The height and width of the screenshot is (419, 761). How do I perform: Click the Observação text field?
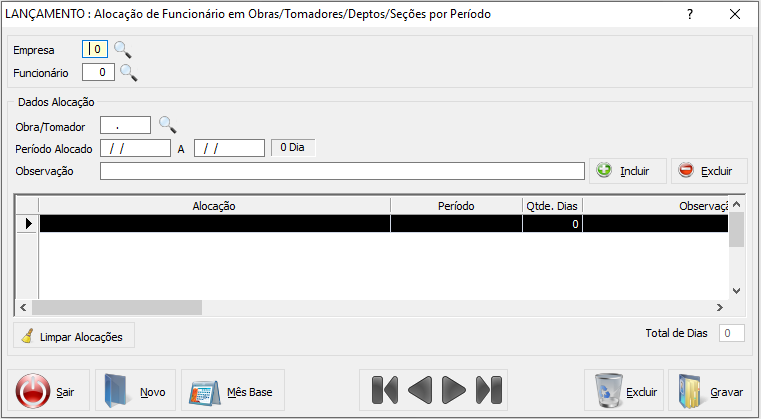[x=342, y=171]
